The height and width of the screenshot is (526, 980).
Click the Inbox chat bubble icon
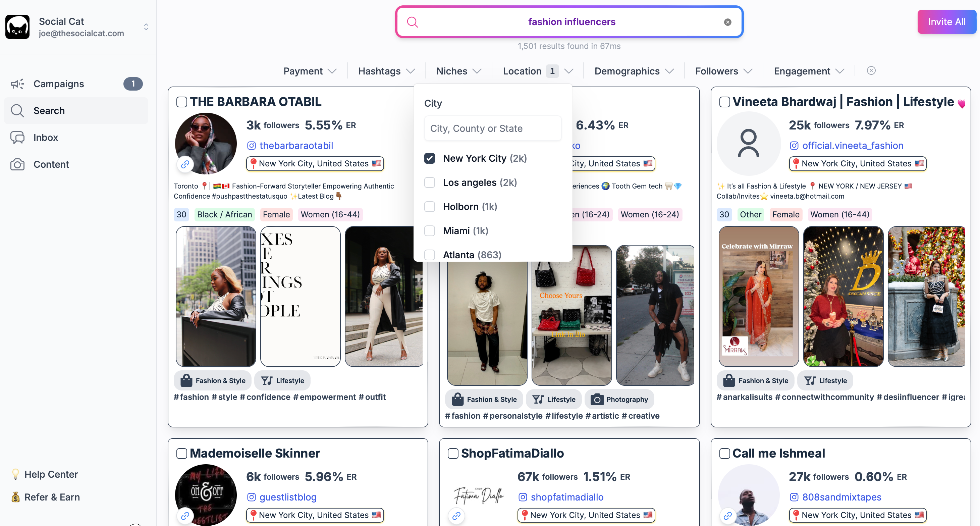tap(17, 138)
